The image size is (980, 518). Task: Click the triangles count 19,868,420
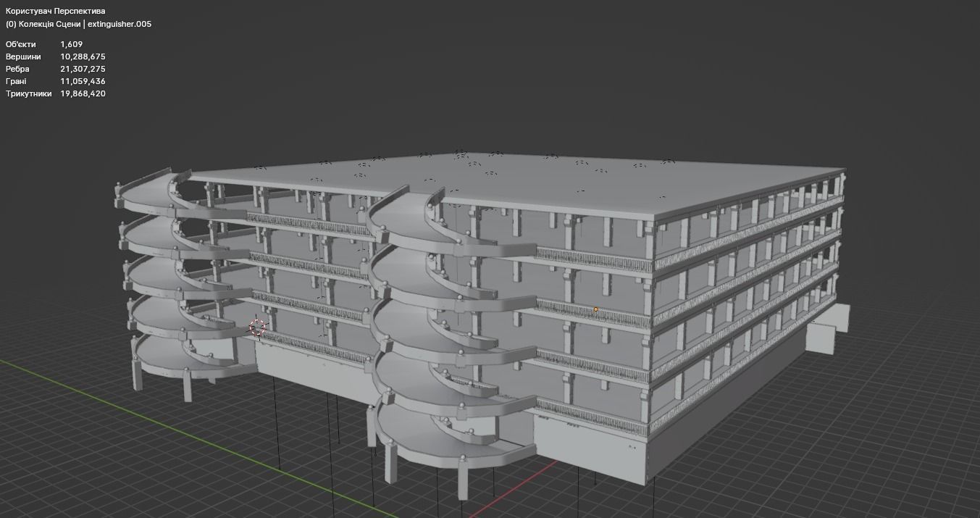(x=83, y=93)
